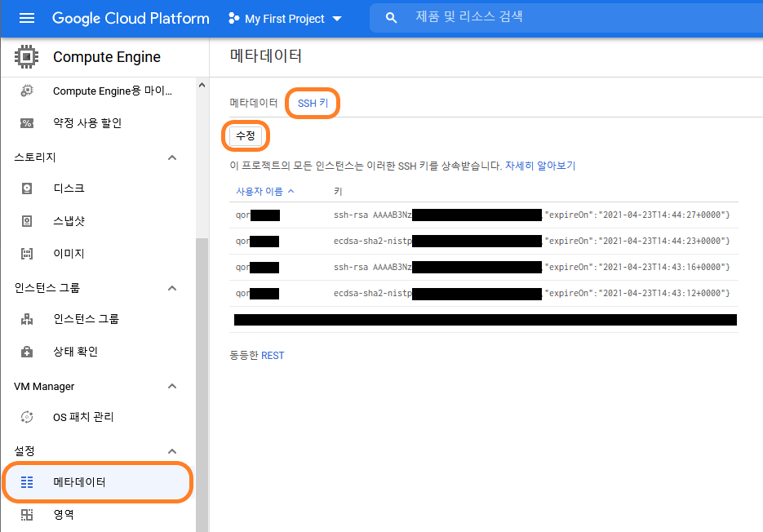
Task: Click the Google Cloud Platform logo
Action: coord(131,19)
